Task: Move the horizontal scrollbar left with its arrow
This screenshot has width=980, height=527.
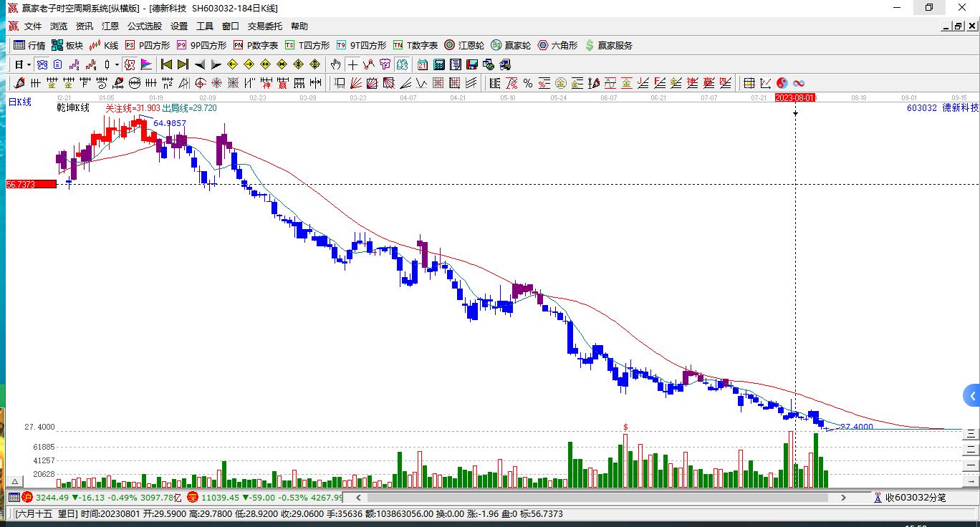Action: (x=357, y=497)
